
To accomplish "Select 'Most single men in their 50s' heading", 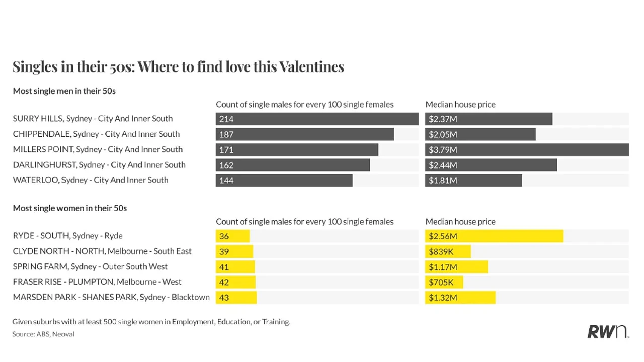I will coord(64,91).
